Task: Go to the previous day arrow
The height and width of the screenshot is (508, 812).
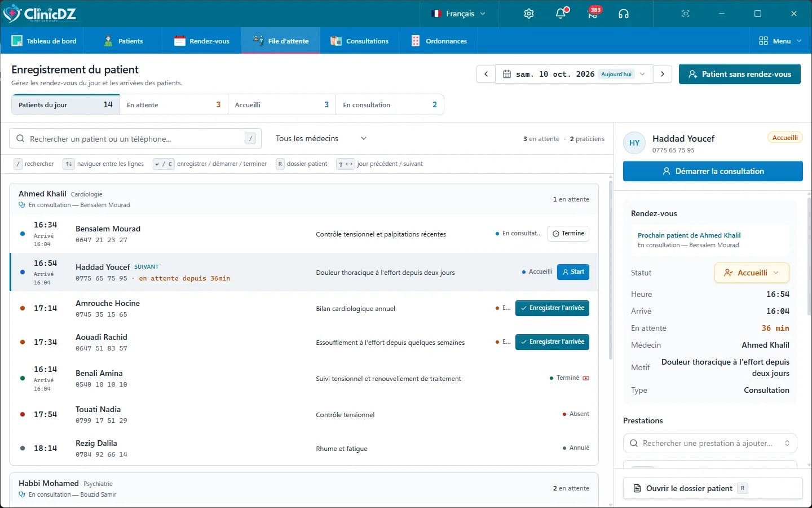Action: (486, 74)
